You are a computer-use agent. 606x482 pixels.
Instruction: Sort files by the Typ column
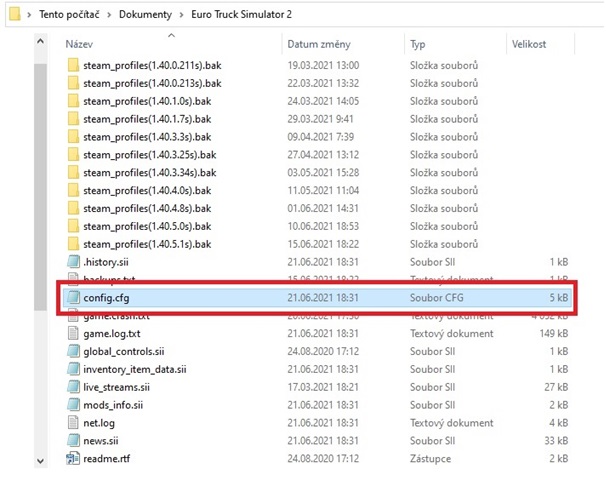417,44
